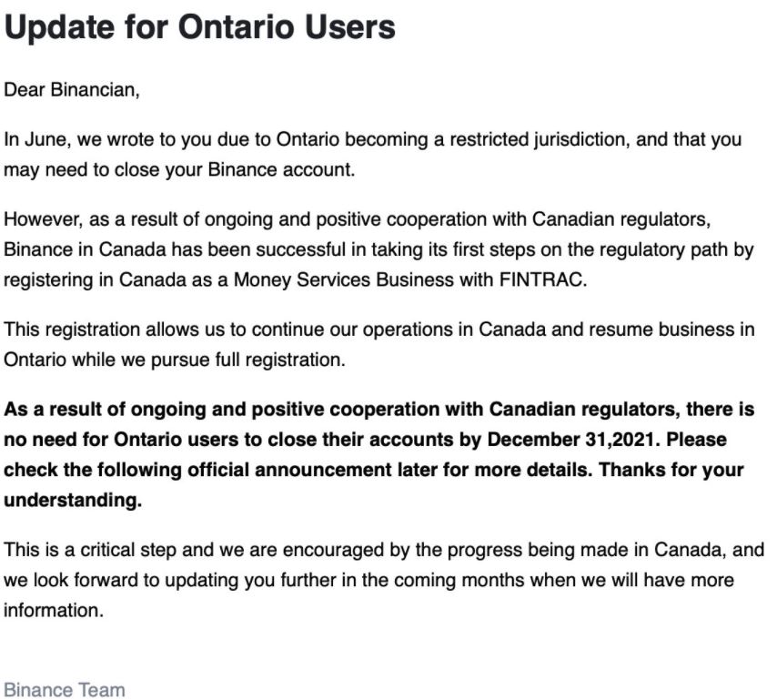Click the word 'However' starting the third paragraph

43,219
